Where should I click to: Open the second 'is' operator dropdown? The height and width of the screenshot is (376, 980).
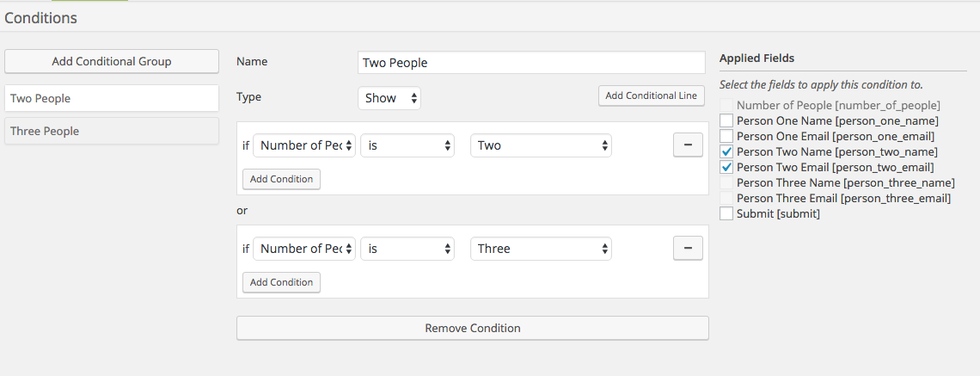pyautogui.click(x=407, y=249)
